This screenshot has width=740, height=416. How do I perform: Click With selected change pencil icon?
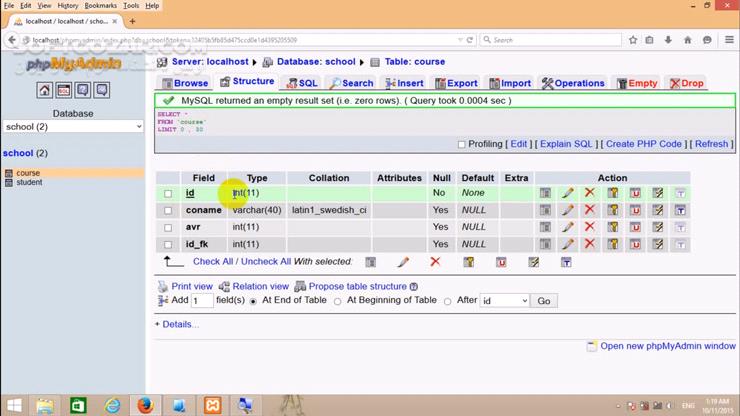click(403, 262)
